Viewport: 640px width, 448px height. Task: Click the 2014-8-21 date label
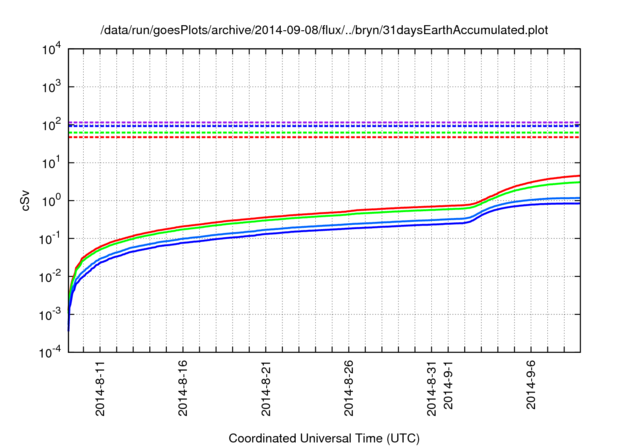click(266, 388)
